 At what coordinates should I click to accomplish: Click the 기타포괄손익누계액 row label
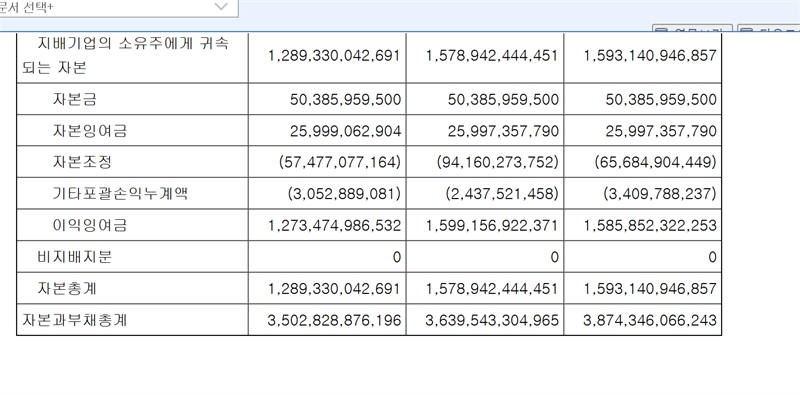[120, 194]
